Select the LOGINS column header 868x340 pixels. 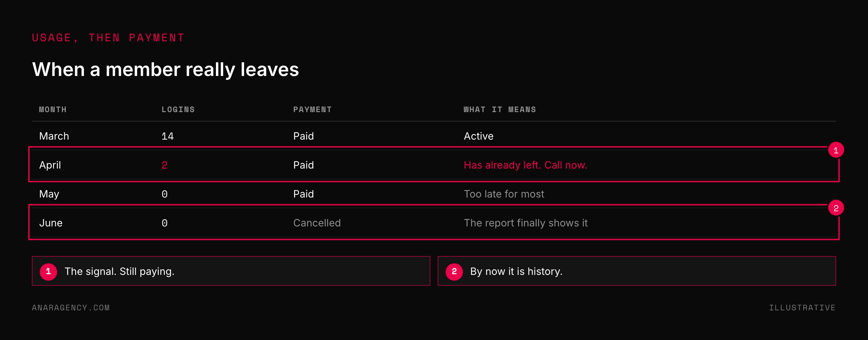coord(178,110)
